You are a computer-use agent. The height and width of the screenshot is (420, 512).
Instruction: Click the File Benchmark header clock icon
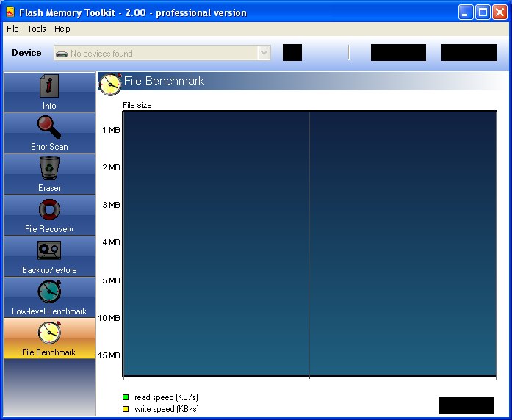[110, 84]
